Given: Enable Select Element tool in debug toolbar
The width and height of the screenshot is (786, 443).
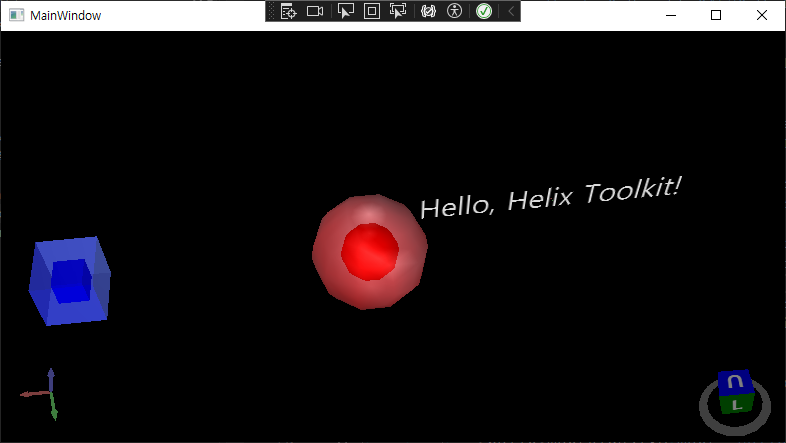Looking at the screenshot, I should tap(345, 11).
